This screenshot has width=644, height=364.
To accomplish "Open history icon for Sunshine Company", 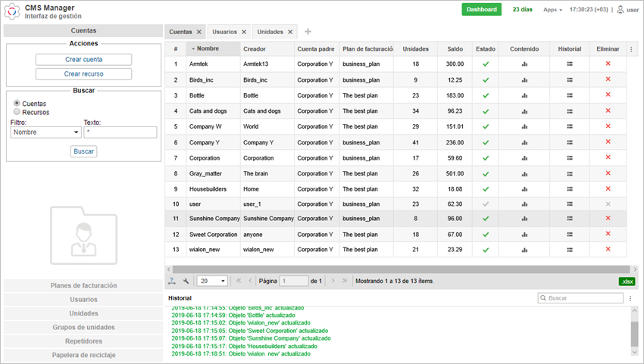I will (569, 219).
